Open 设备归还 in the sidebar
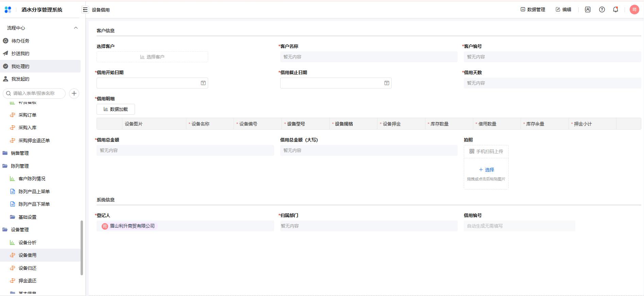644x296 pixels. (40, 268)
